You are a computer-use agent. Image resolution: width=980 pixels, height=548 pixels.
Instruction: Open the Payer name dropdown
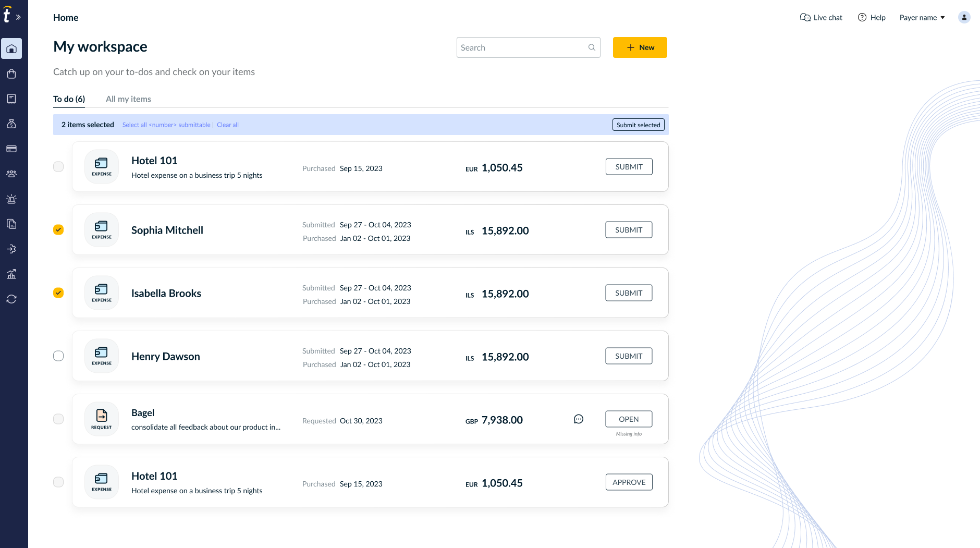922,17
